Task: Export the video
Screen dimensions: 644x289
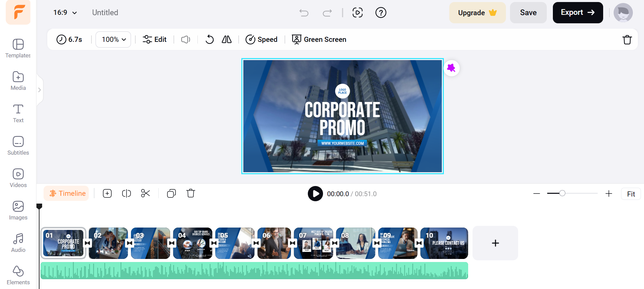Action: 578,13
